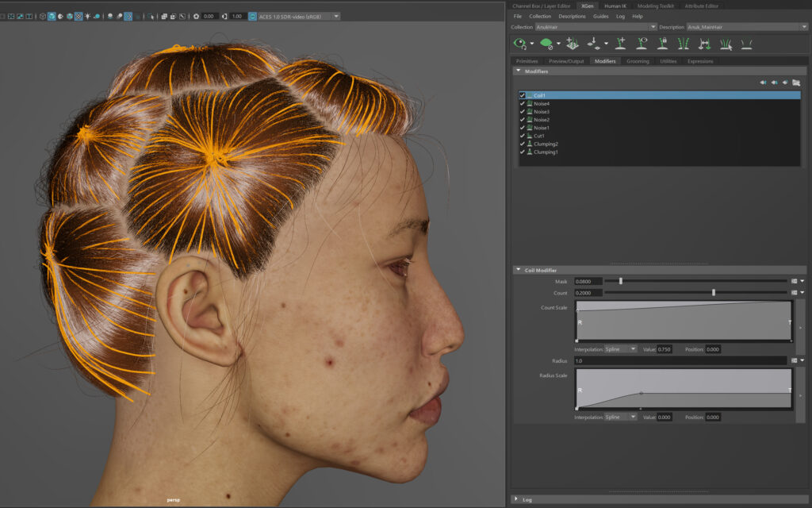Click the Mask expression editor icon
The image size is (812, 508).
click(x=794, y=281)
